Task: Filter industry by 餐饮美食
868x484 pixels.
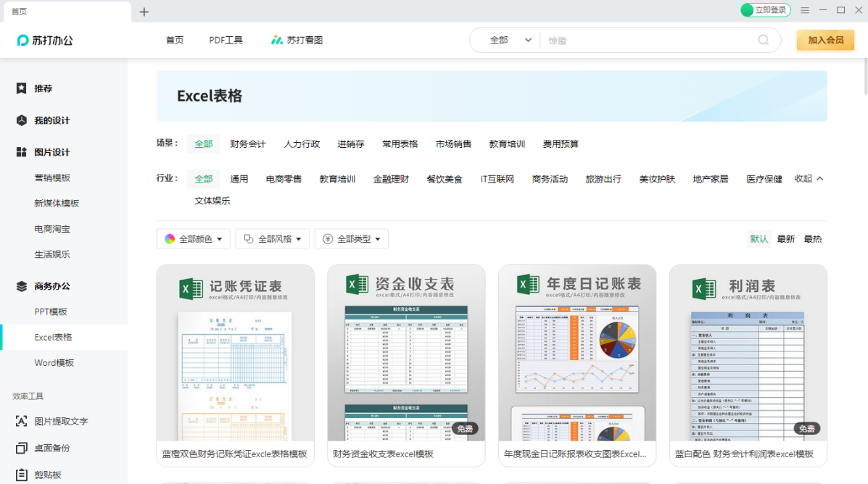Action: click(x=445, y=179)
